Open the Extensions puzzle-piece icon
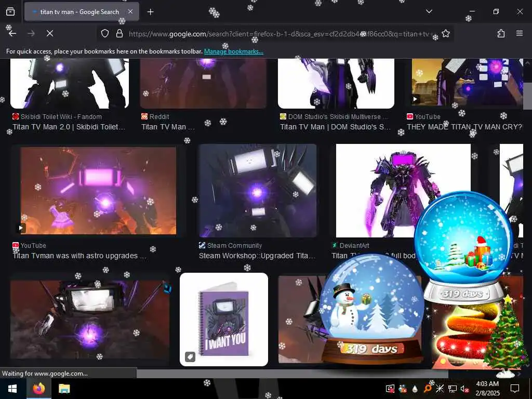 [x=501, y=33]
